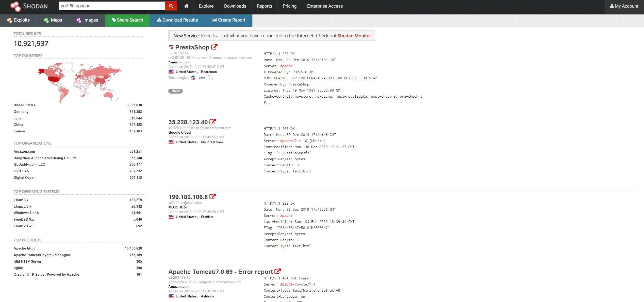Click US flag beside Boardman
The image size is (644, 302).
(171, 72)
